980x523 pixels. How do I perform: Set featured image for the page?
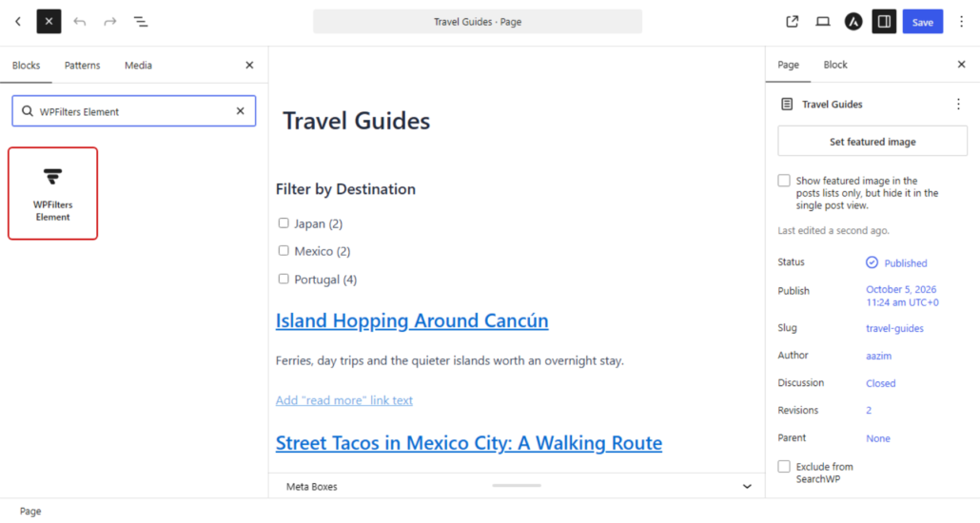tap(872, 142)
